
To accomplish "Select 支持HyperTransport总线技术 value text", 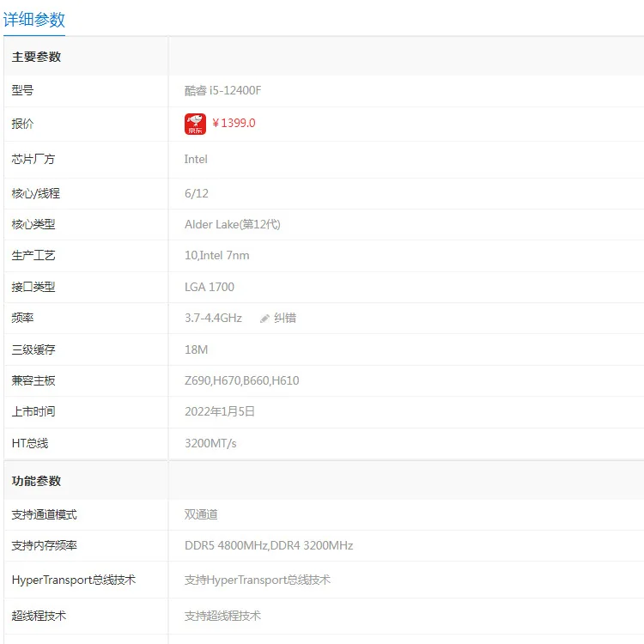I will click(x=258, y=580).
